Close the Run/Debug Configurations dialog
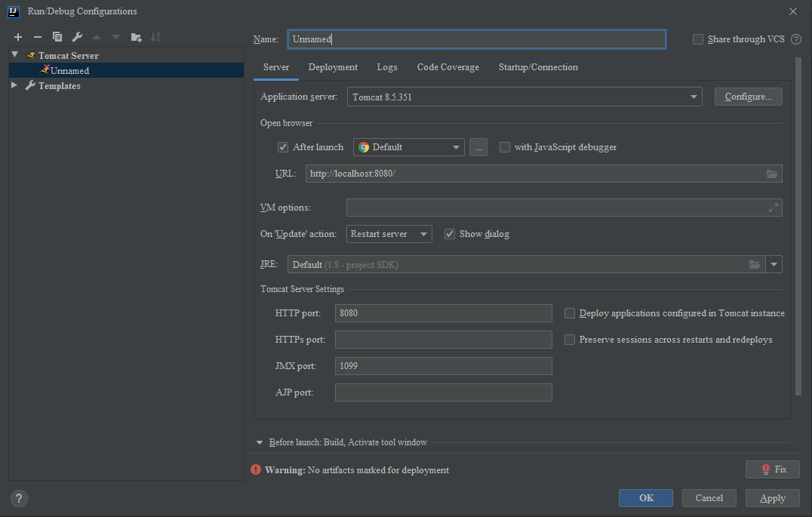 pos(793,11)
